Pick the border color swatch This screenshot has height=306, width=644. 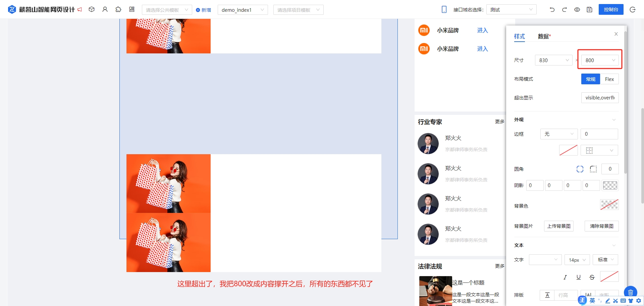pos(569,150)
